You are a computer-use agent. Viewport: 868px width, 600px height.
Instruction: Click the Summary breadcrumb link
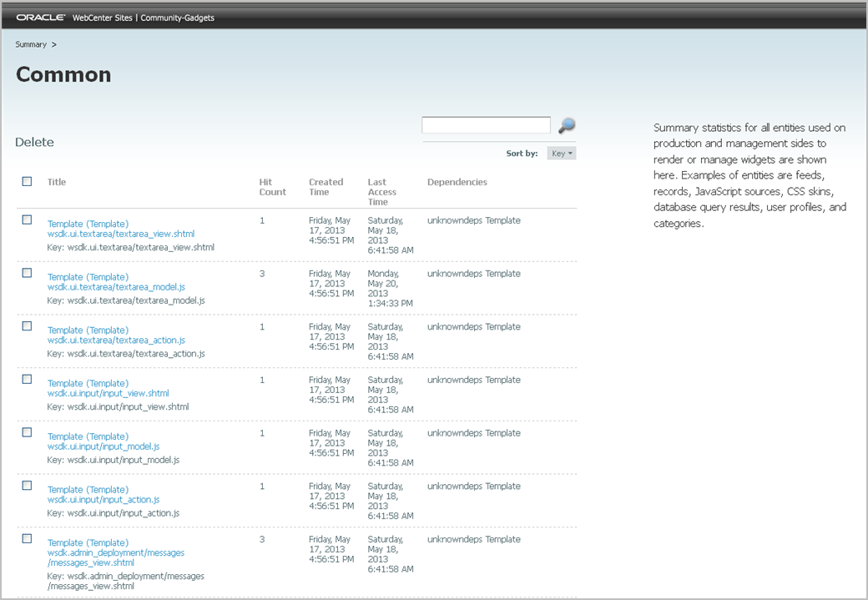point(31,44)
